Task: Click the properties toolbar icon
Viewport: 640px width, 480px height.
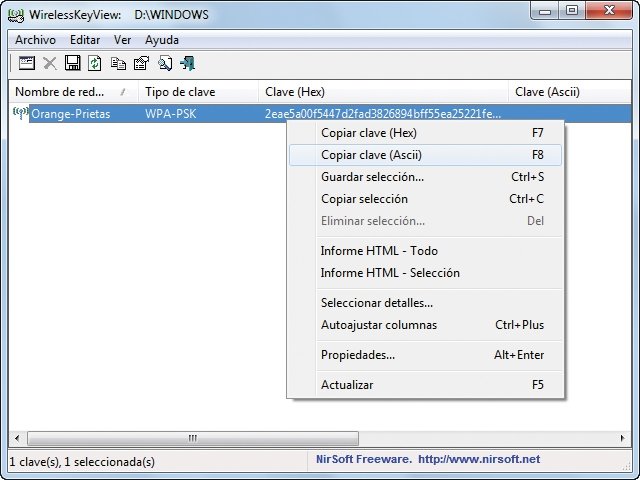Action: (x=141, y=63)
